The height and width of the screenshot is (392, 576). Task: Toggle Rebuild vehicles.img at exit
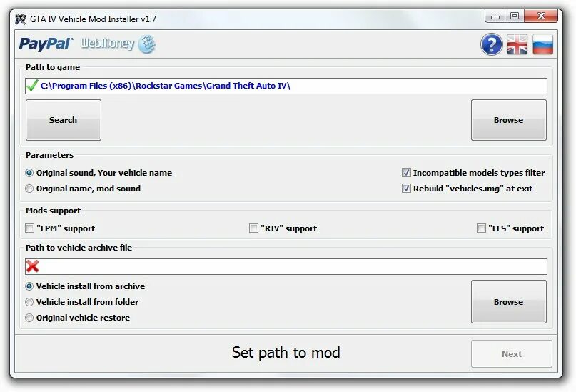[x=406, y=188]
